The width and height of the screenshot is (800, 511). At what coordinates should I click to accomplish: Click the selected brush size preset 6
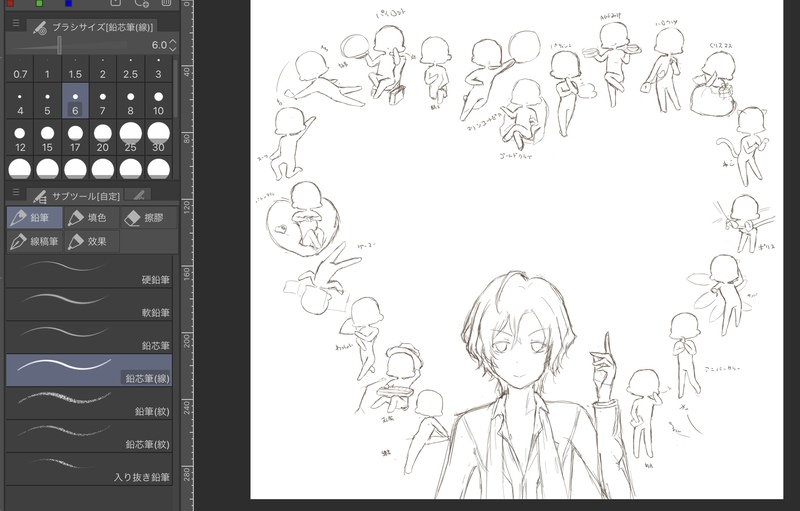pos(75,101)
